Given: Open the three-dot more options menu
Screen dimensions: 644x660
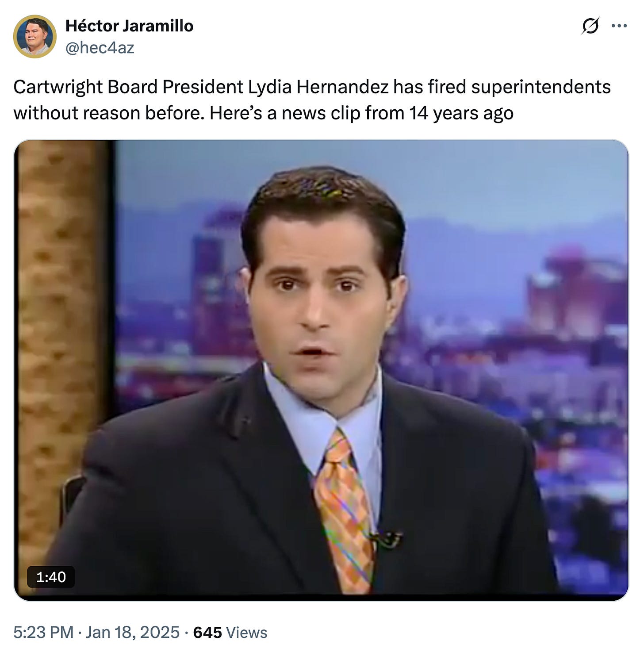Looking at the screenshot, I should pyautogui.click(x=619, y=26).
